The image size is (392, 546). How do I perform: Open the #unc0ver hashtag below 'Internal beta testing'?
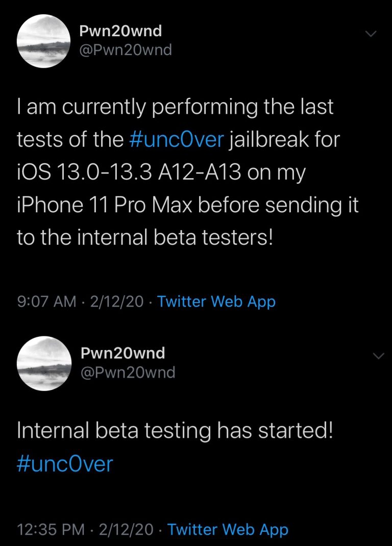65,464
